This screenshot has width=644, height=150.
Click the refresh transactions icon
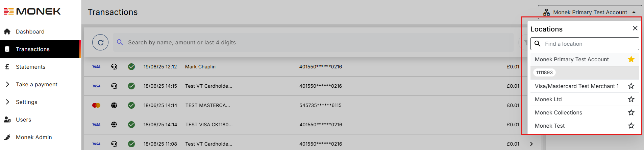(100, 42)
